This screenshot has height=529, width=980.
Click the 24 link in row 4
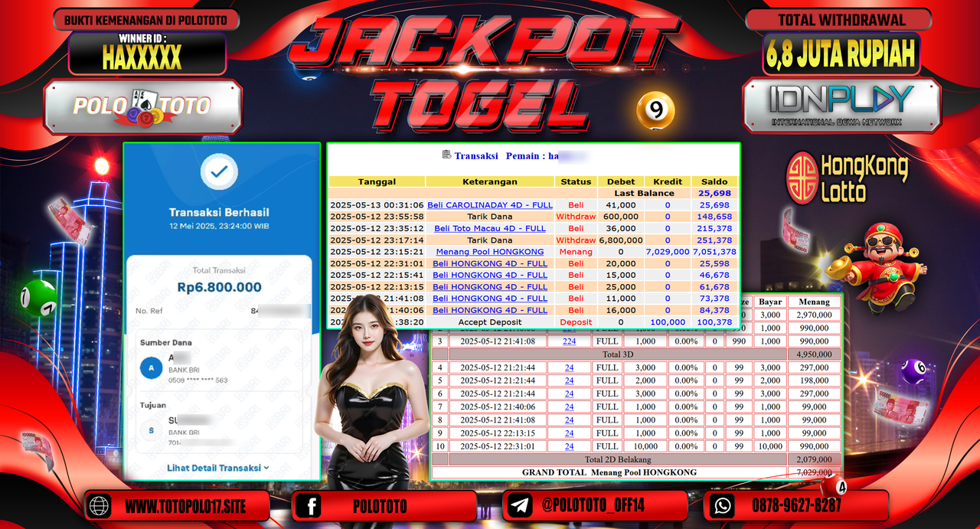coord(569,367)
